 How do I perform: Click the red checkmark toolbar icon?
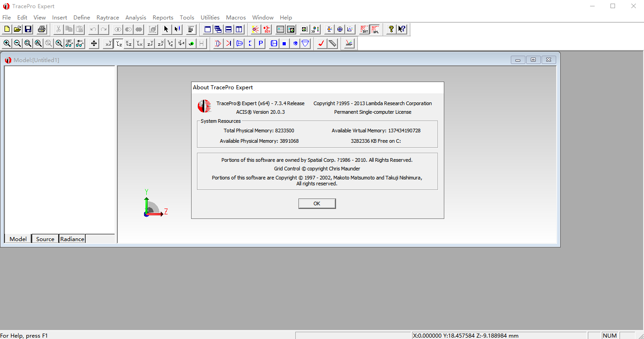click(321, 44)
